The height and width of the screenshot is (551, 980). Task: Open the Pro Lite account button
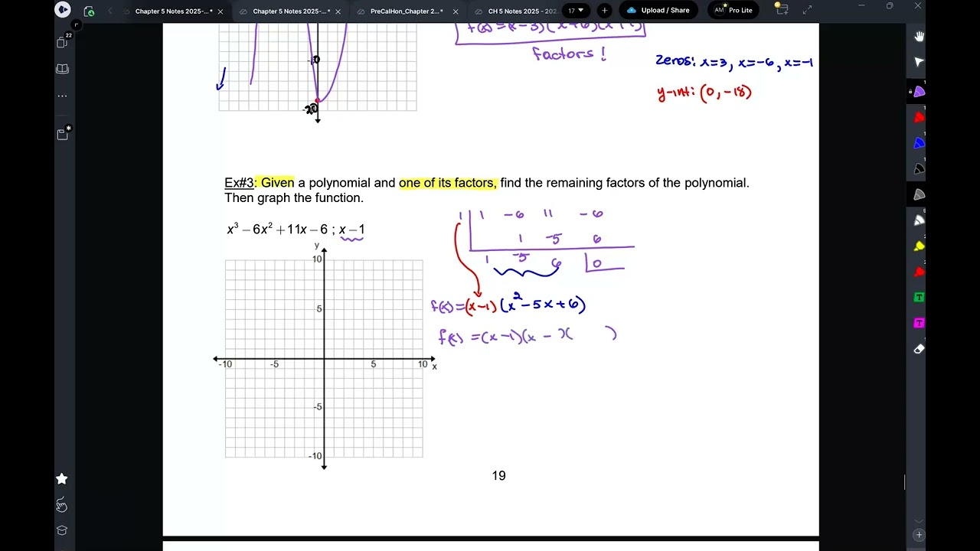tap(733, 11)
